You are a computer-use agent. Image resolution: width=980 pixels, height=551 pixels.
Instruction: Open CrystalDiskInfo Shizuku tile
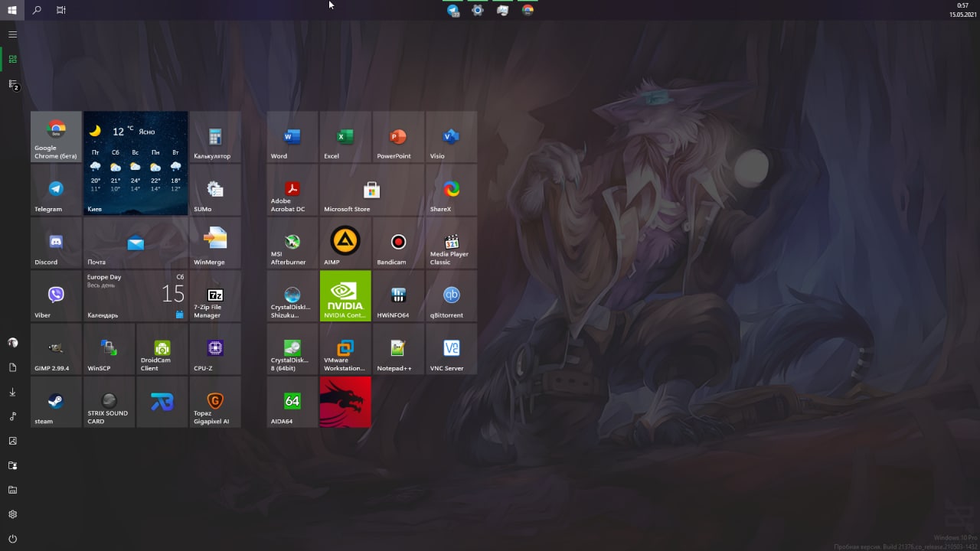tap(292, 295)
